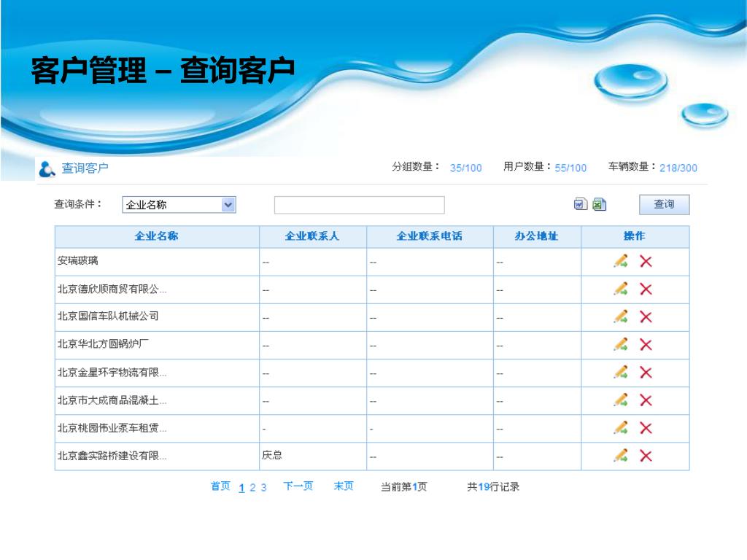The image size is (747, 560).
Task: Select the 北京德欣顺商贸有限公... name cell
Action: (157, 289)
